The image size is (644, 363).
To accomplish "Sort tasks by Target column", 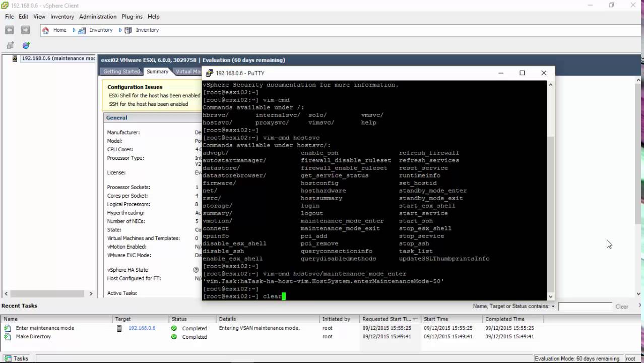I will point(141,319).
